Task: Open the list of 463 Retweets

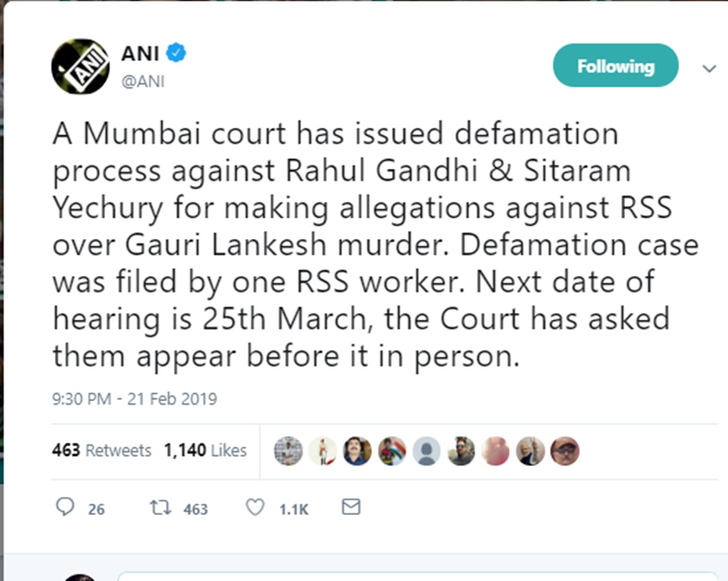Action: coord(101,450)
